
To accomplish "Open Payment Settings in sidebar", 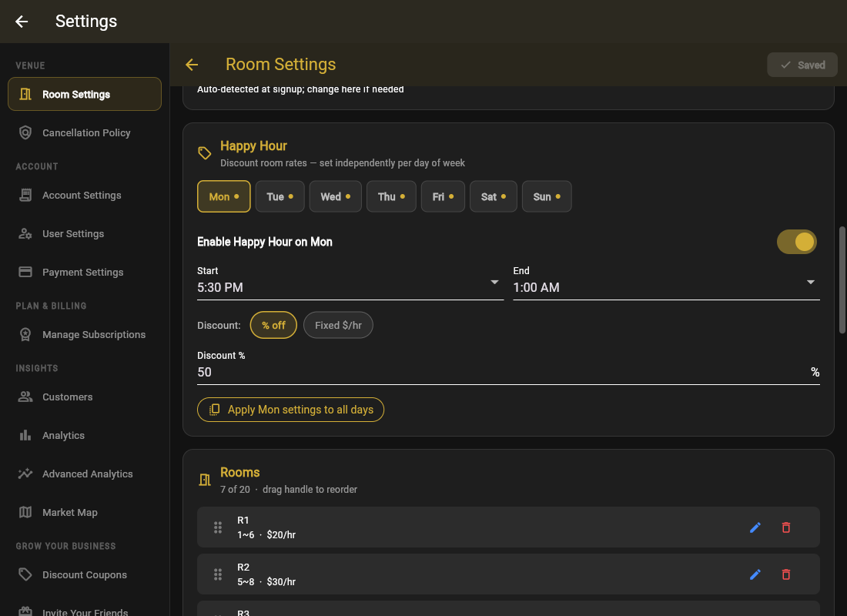I will click(85, 272).
